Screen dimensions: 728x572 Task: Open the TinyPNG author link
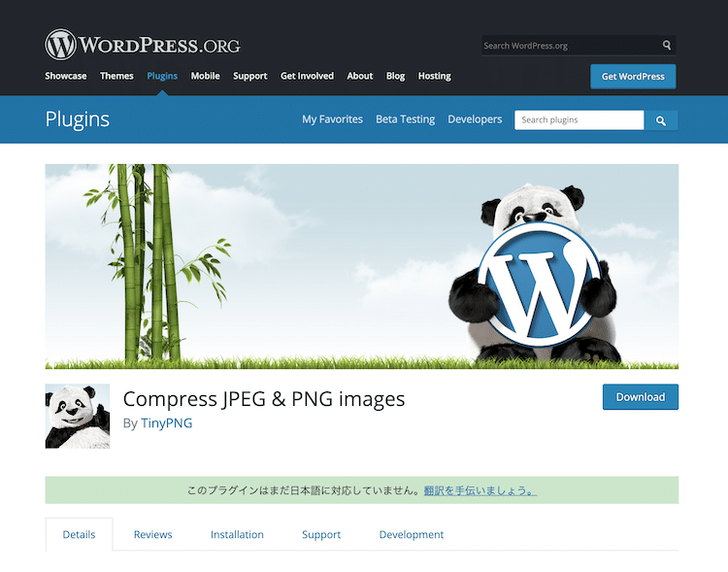click(x=166, y=423)
